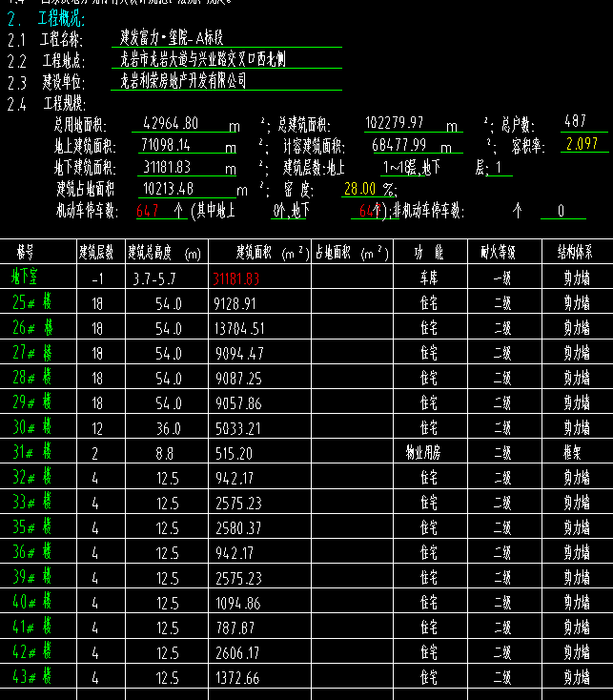The image size is (613, 700).
Task: Click area value 1094.86
Action: click(238, 604)
